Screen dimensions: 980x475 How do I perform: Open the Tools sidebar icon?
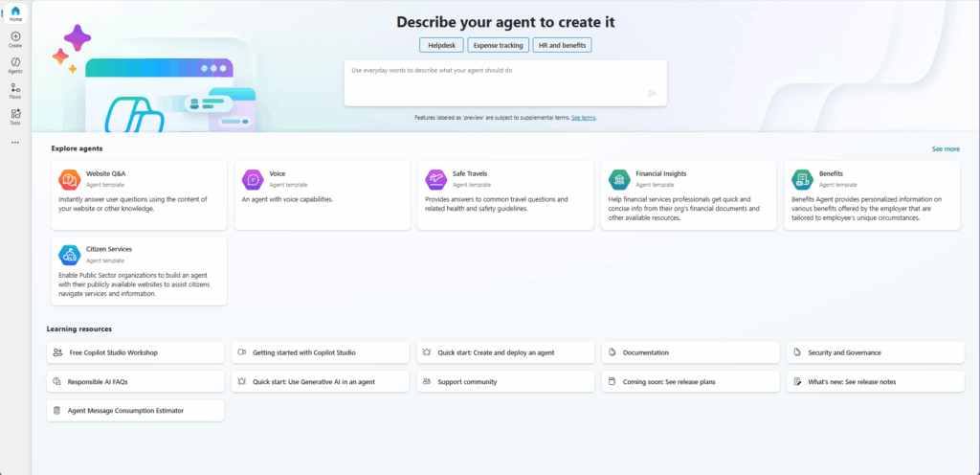point(15,114)
